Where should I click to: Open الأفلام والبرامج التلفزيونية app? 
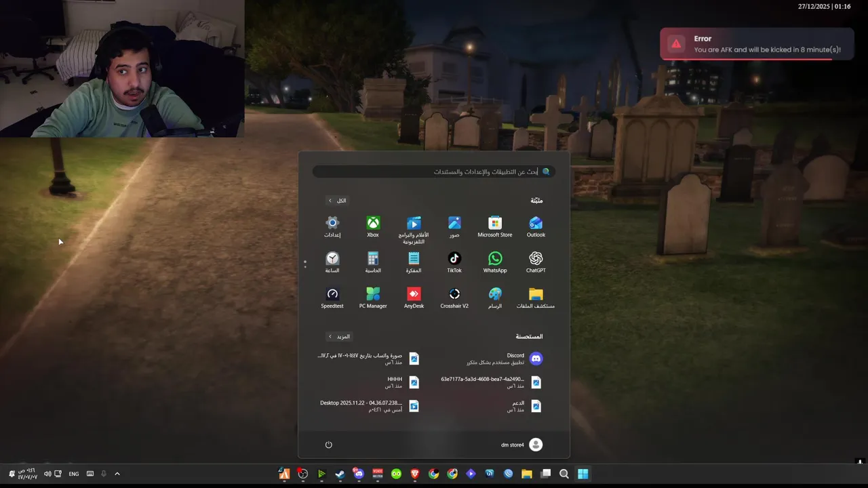click(414, 230)
